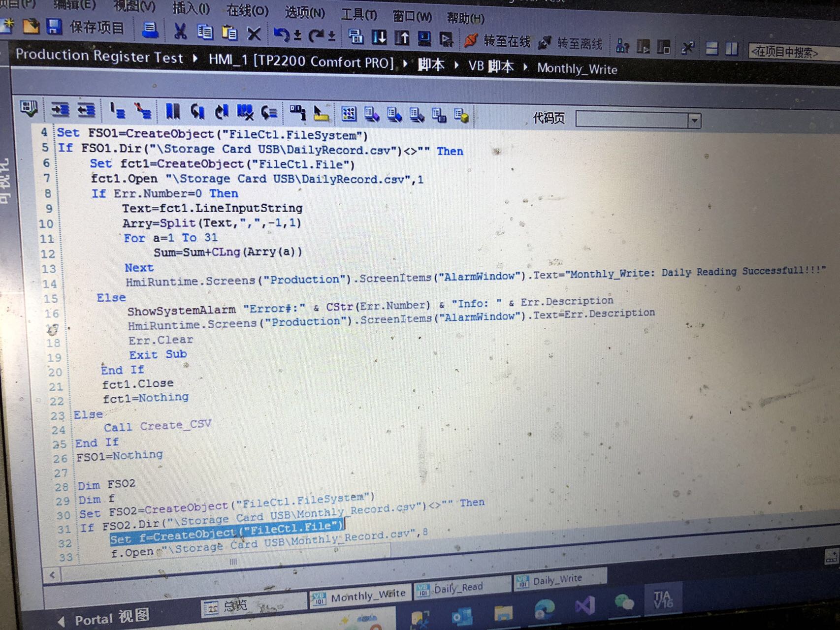The width and height of the screenshot is (840, 630).
Task: Click the Compile icon in main toolbar
Action: tap(355, 36)
